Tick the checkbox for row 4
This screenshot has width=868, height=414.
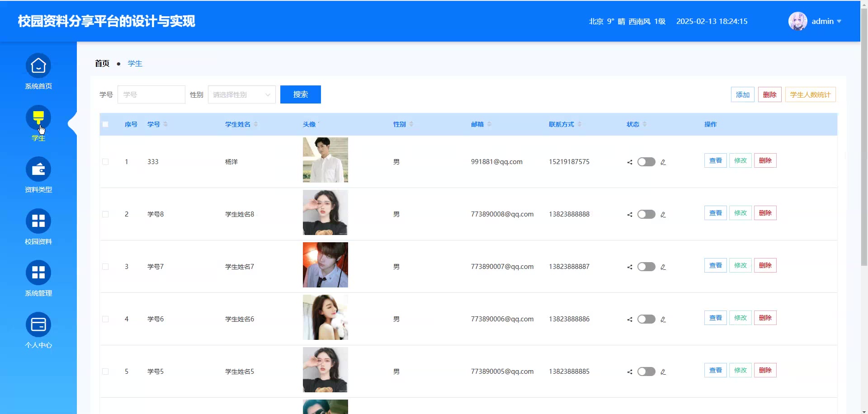click(x=105, y=319)
